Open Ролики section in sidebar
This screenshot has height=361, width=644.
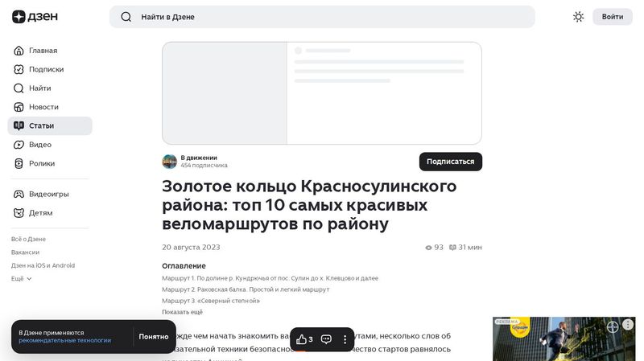point(42,163)
